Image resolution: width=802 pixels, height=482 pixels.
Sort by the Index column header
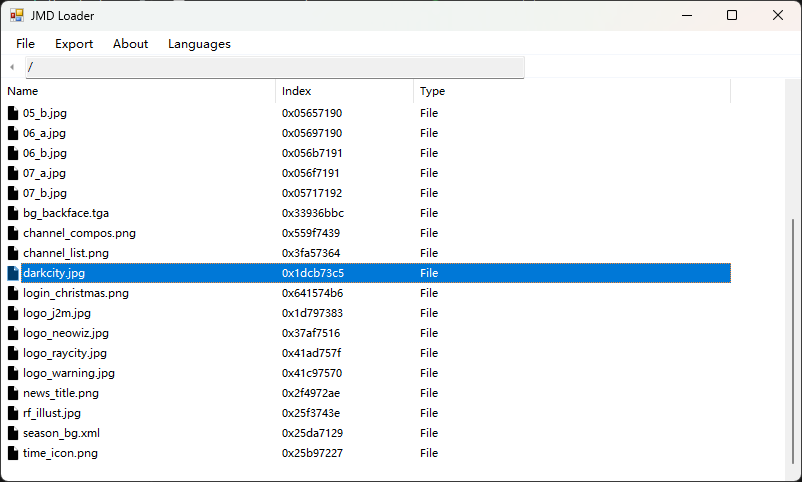tap(344, 91)
